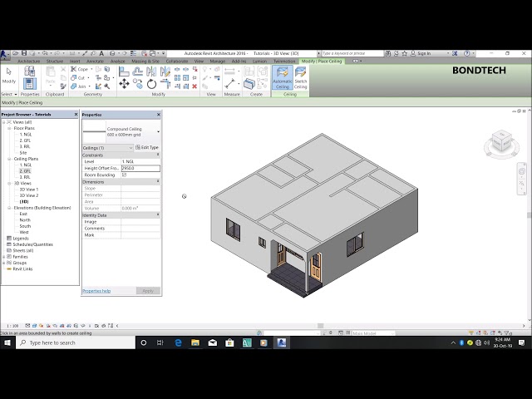Collapse the Identity Data section
This screenshot has width=532, height=399.
(158, 214)
